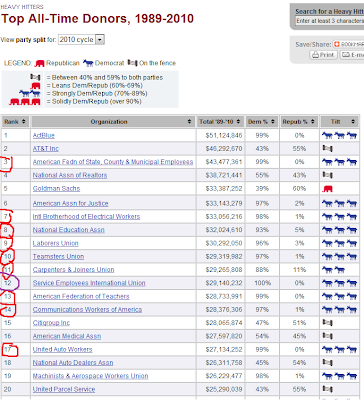This screenshot has width=364, height=400.
Task: Open the 2010 cycle party split dropdown
Action: [81, 40]
